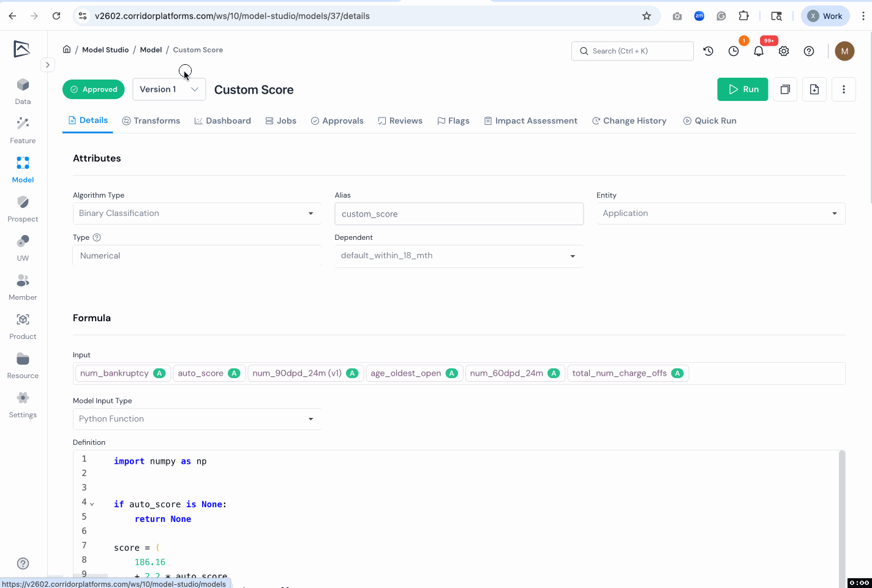Click the Corridor logo icon
The height and width of the screenshot is (588, 872).
(22, 49)
